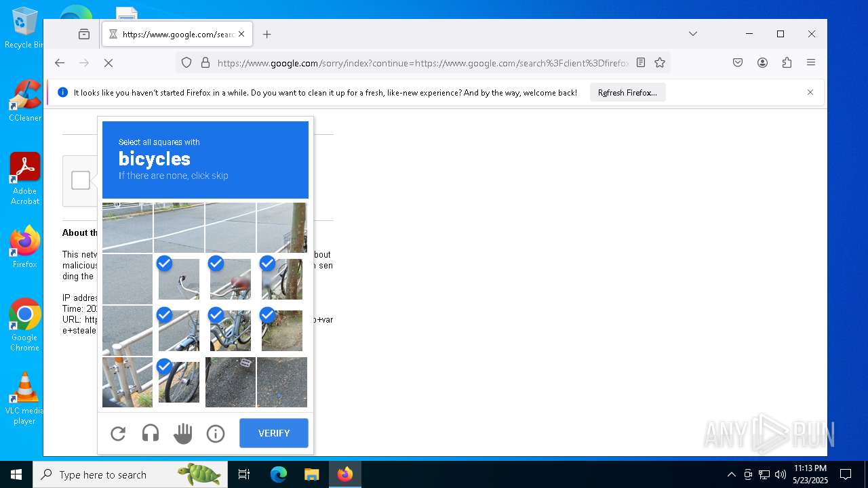
Task: Open Firefox desktop shortcut
Action: (x=24, y=247)
